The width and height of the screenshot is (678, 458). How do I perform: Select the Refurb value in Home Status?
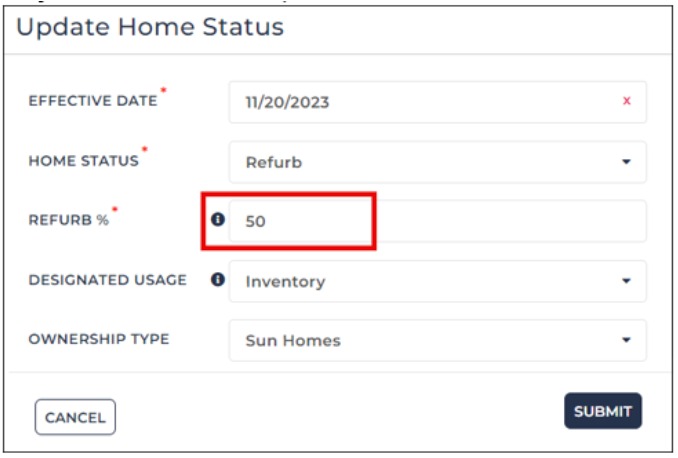[x=274, y=163]
